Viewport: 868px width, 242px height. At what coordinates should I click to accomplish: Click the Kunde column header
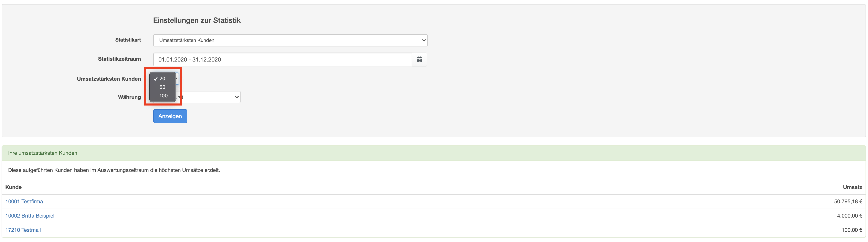[13, 187]
